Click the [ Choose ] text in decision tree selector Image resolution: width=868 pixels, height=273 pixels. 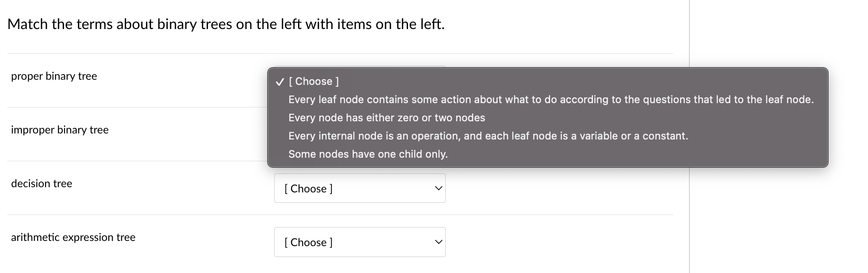pos(308,188)
